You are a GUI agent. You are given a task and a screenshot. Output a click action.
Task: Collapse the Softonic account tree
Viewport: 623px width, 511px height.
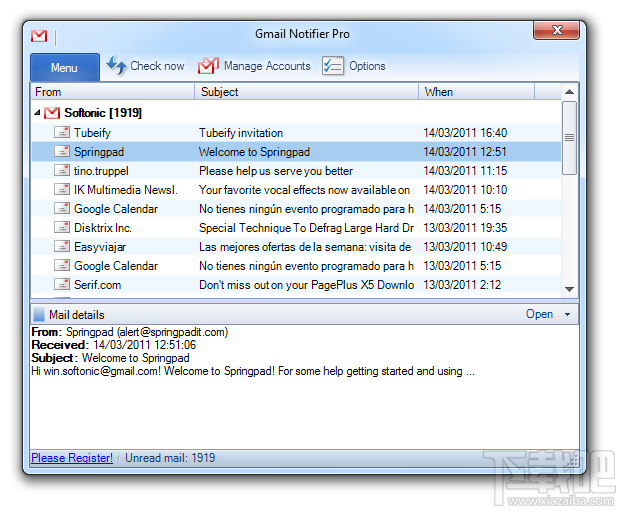(37, 113)
